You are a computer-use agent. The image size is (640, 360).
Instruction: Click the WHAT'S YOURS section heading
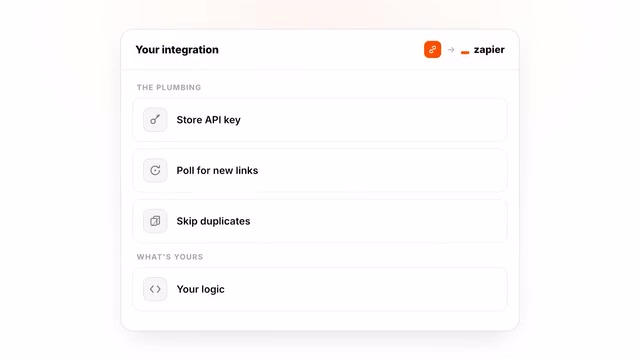(x=170, y=257)
